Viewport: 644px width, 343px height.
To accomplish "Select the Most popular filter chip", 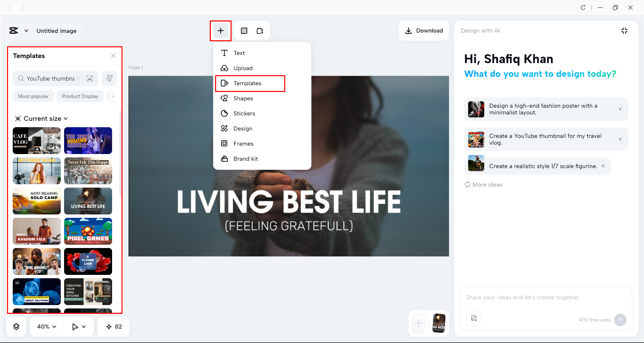I will tap(33, 96).
